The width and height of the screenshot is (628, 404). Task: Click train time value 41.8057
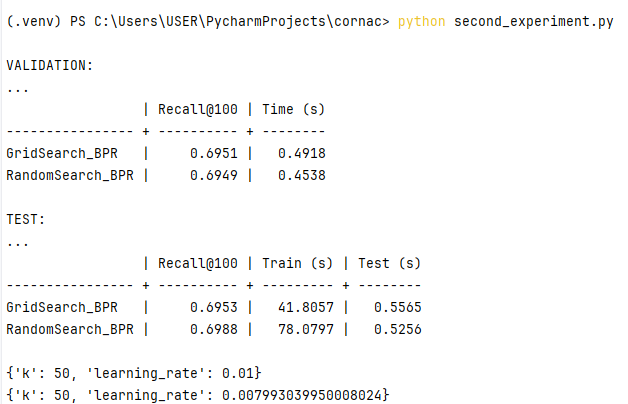[x=306, y=308]
